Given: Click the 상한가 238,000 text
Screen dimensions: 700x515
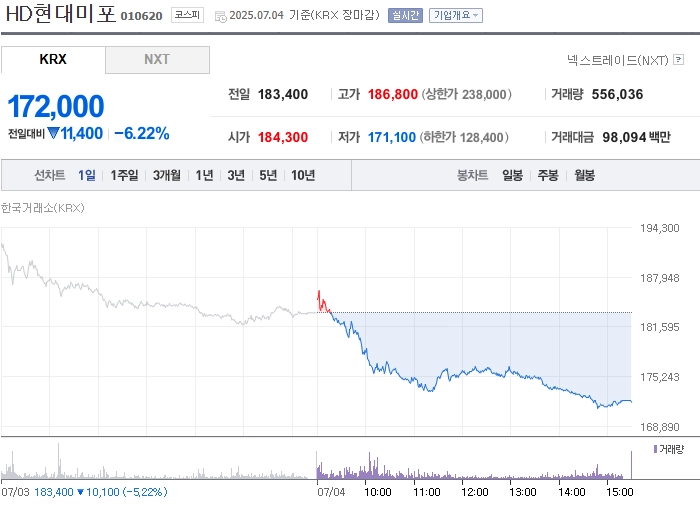Looking at the screenshot, I should click(467, 94).
